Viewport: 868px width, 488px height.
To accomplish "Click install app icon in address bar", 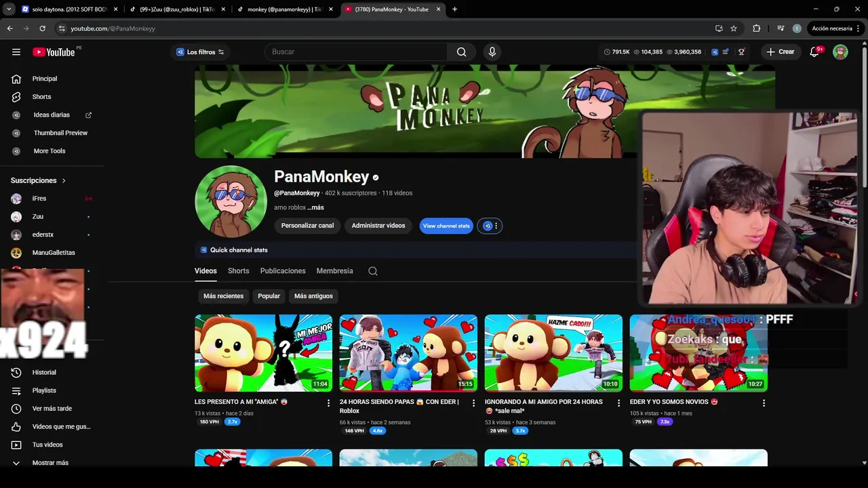I will pyautogui.click(x=719, y=28).
